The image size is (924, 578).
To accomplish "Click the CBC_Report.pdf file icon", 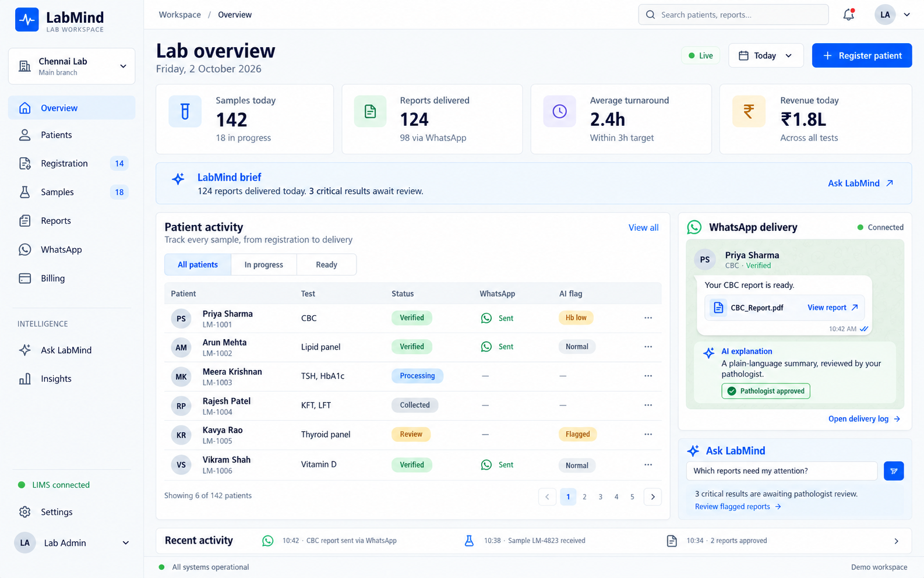I will [x=718, y=308].
